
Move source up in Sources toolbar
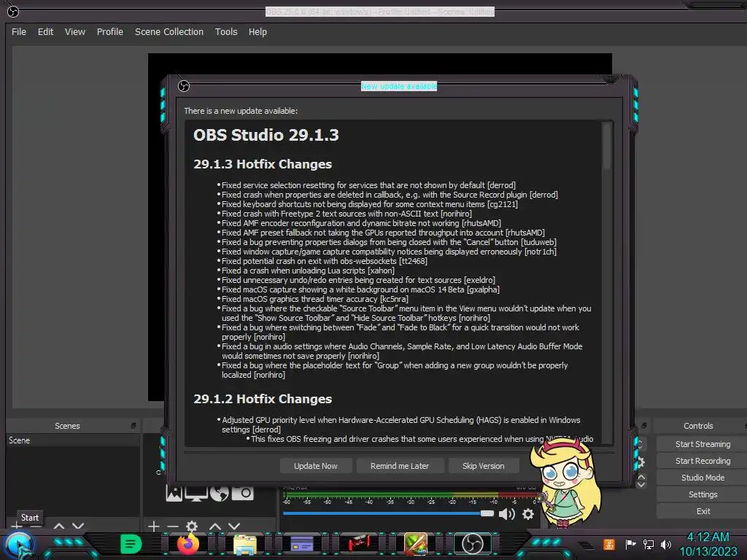[215, 526]
